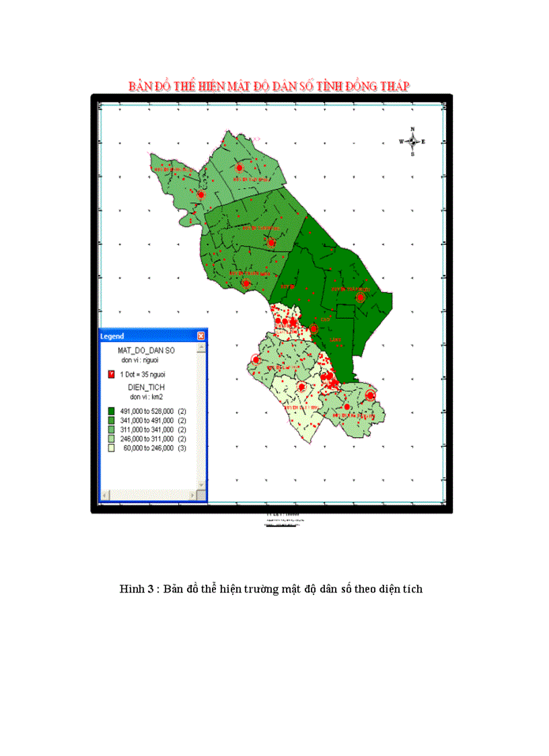
Task: Toggle the 1 Dot = 35 nguoi legend entry
Action: coord(143,374)
